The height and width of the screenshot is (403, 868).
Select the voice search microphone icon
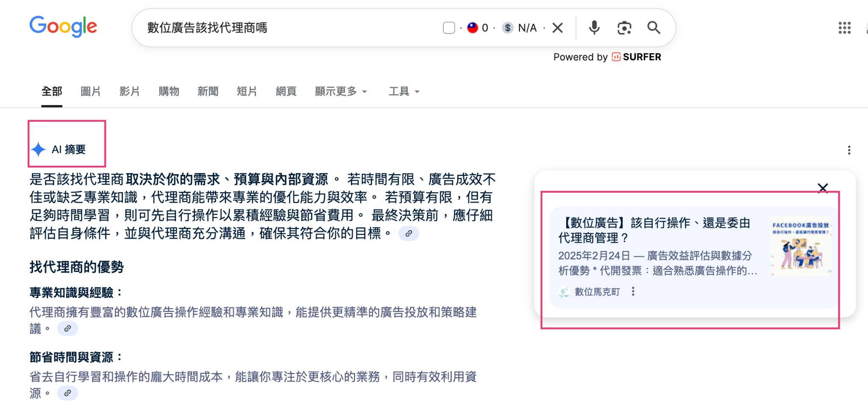(x=595, y=28)
